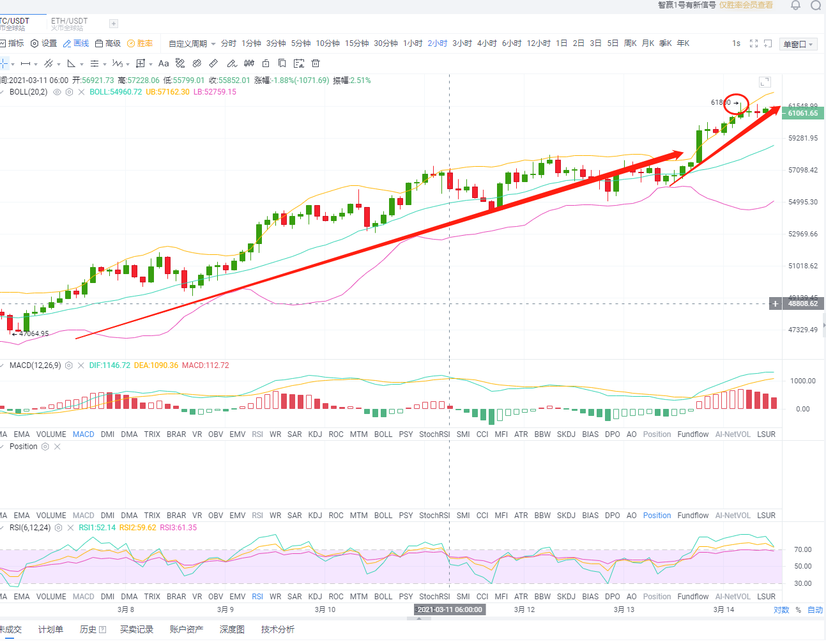Click the help icon next to 历史
The height and width of the screenshot is (644, 826).
[x=103, y=630]
